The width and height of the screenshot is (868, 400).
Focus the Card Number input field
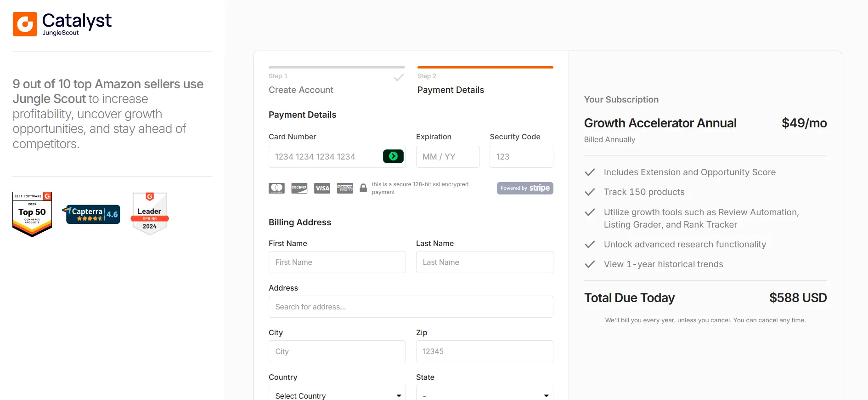click(337, 157)
